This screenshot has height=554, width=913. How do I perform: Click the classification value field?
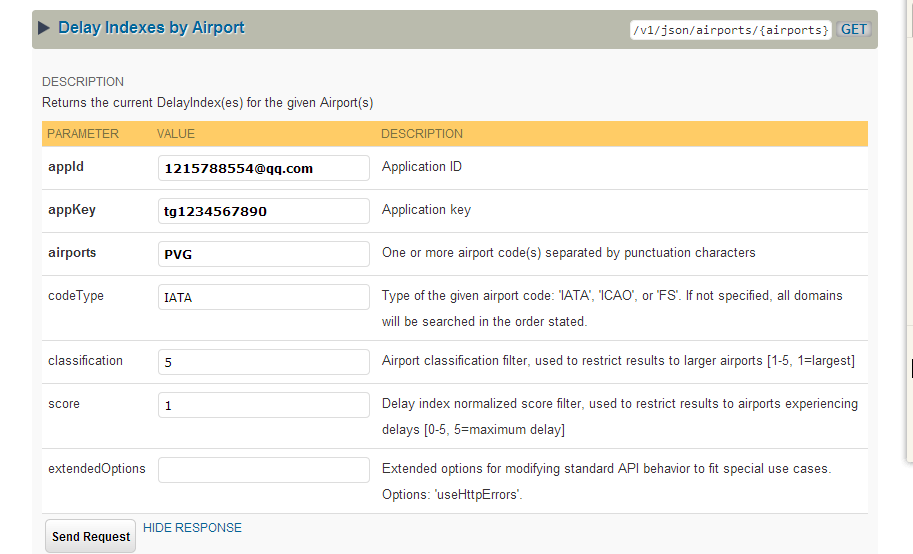(264, 362)
